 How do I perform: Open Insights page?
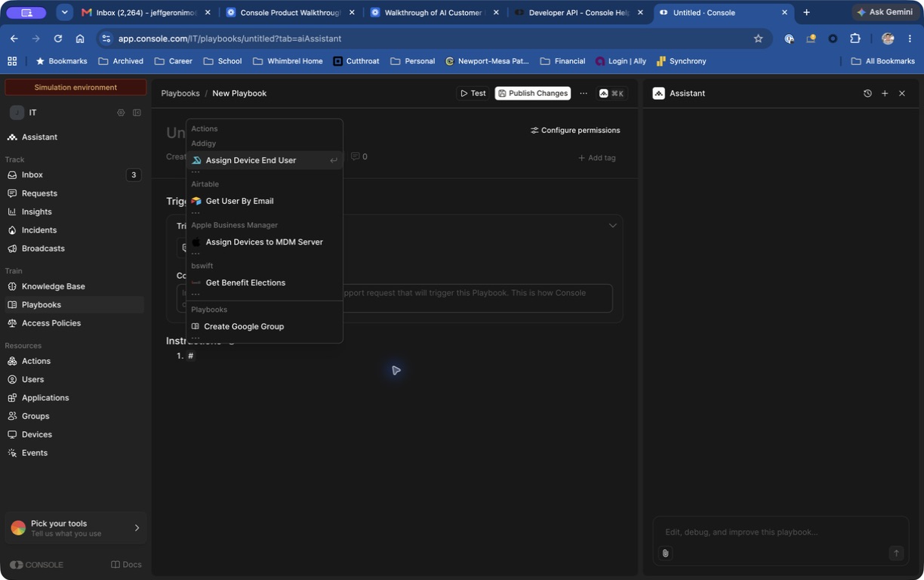point(74,211)
